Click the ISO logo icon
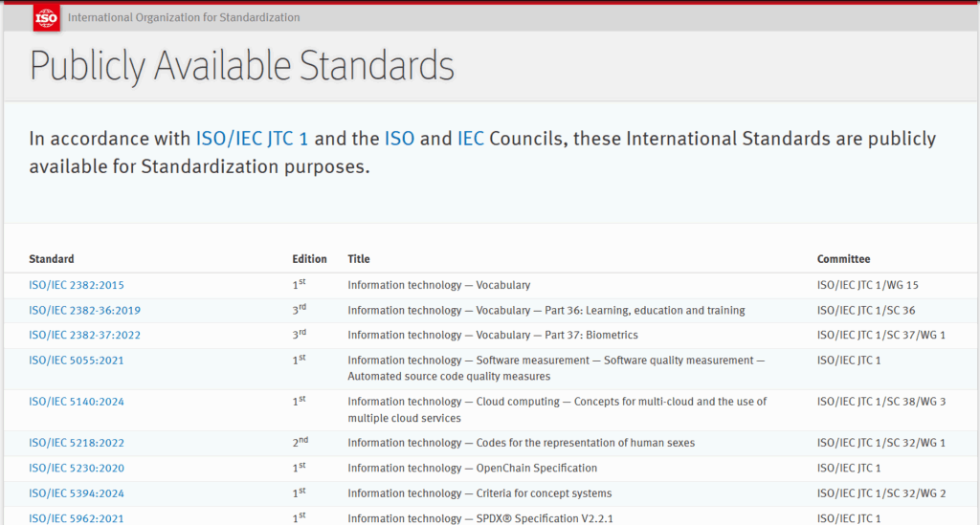This screenshot has width=980, height=525. coord(46,17)
